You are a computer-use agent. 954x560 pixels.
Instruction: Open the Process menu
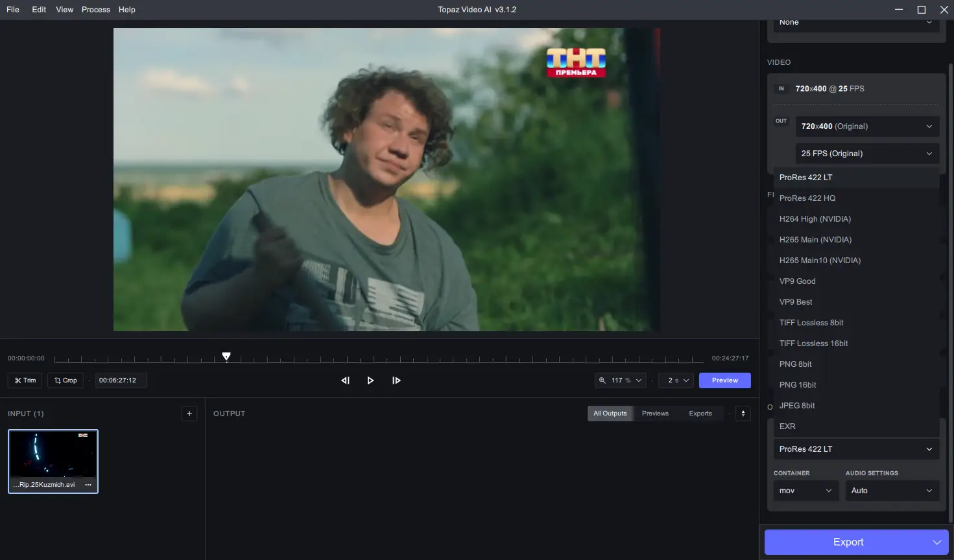96,10
